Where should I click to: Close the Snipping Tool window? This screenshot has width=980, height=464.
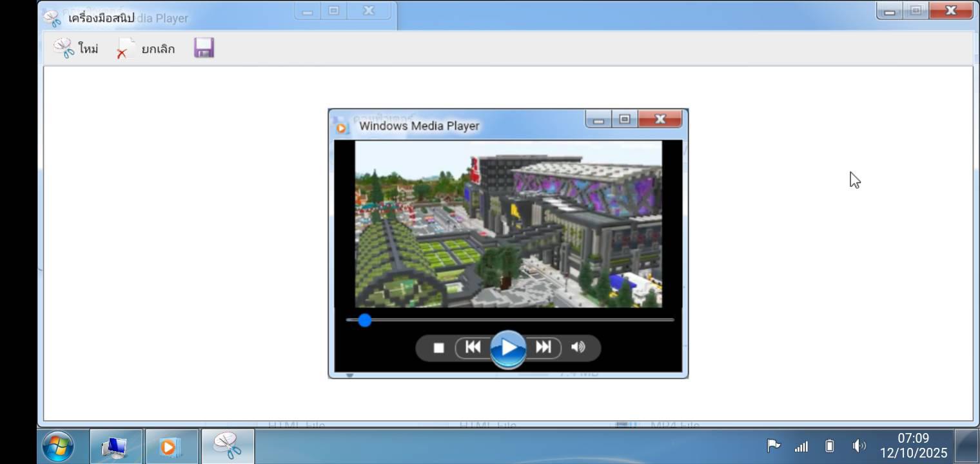(x=951, y=10)
